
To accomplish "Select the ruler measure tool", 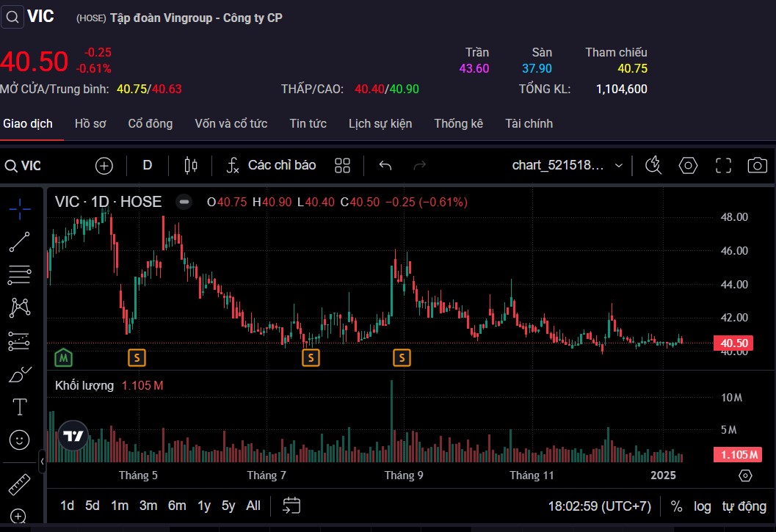I will pyautogui.click(x=19, y=485).
